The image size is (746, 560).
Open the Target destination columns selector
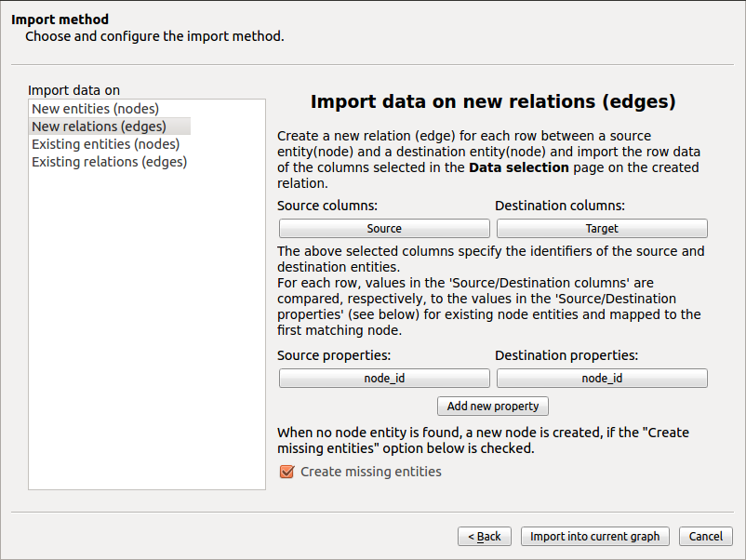pyautogui.click(x=602, y=229)
